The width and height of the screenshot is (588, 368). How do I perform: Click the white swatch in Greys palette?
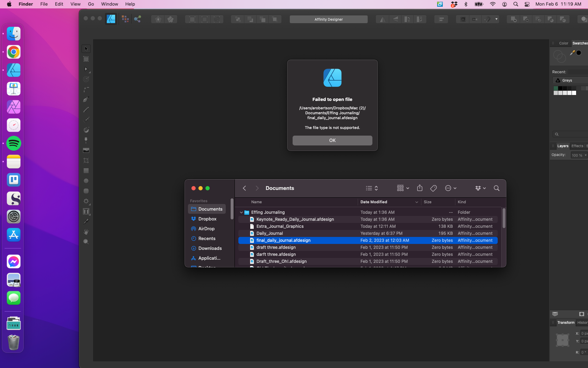click(x=574, y=93)
